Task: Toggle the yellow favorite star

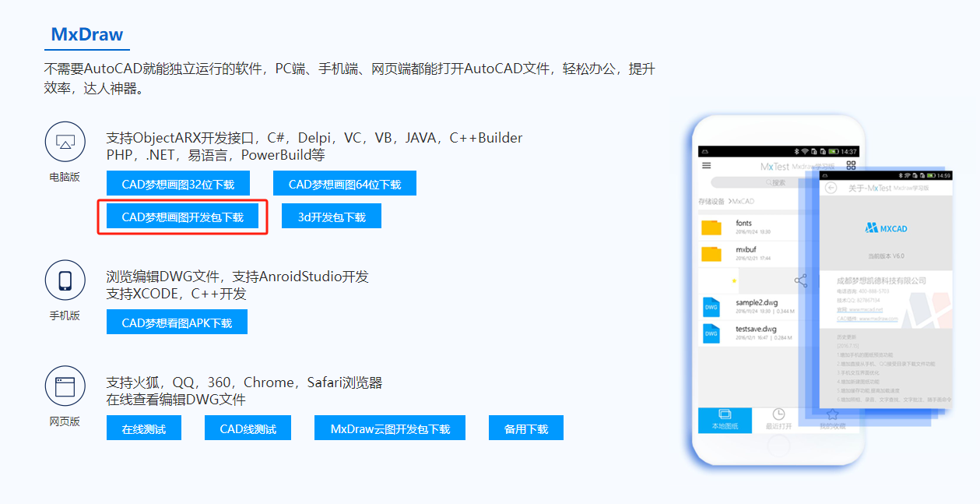Action: click(x=734, y=280)
